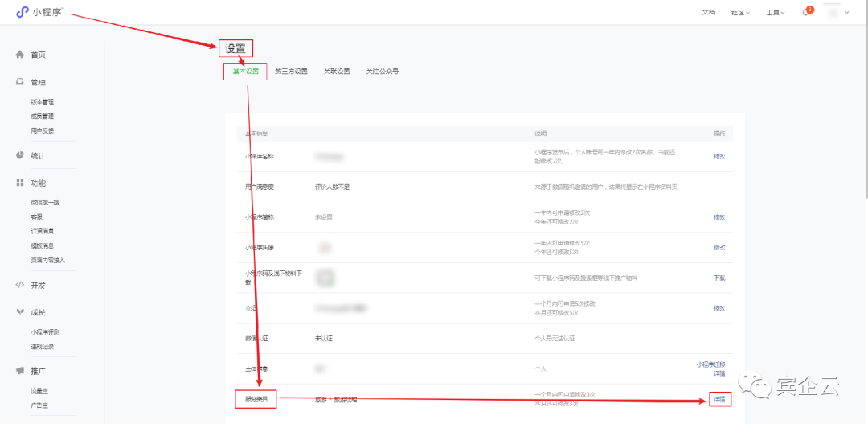Click the 设置 page heading
This screenshot has height=424, width=868.
coord(235,49)
